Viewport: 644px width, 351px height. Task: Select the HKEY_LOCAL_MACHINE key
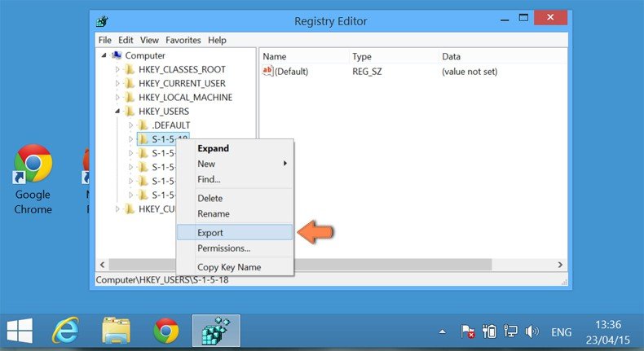click(185, 97)
